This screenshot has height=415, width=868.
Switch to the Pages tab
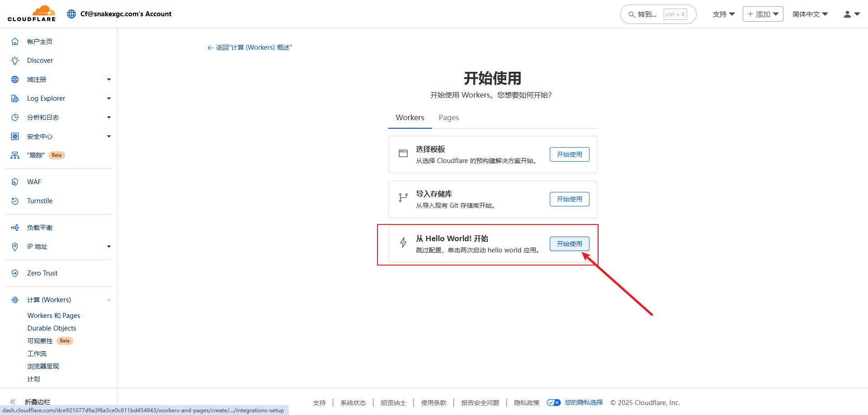[x=449, y=117]
